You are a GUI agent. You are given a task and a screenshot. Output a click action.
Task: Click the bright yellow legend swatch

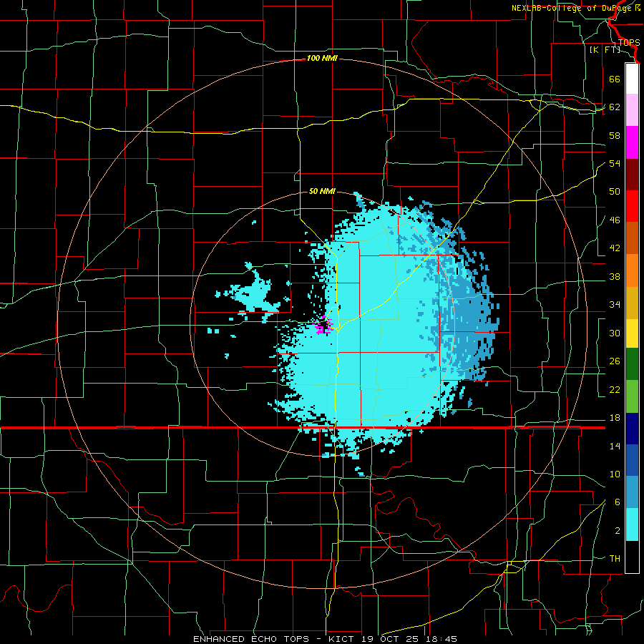[632, 333]
